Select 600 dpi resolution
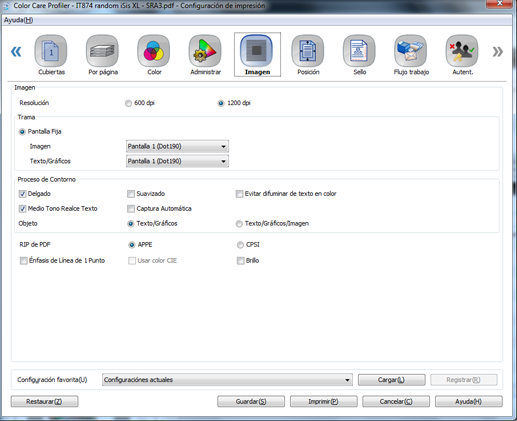The width and height of the screenshot is (517, 421). click(128, 103)
